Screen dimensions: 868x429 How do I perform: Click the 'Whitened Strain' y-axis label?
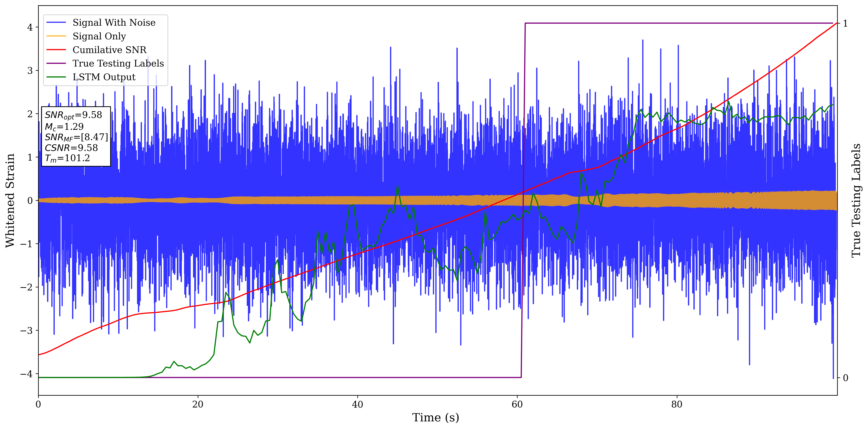pyautogui.click(x=10, y=200)
